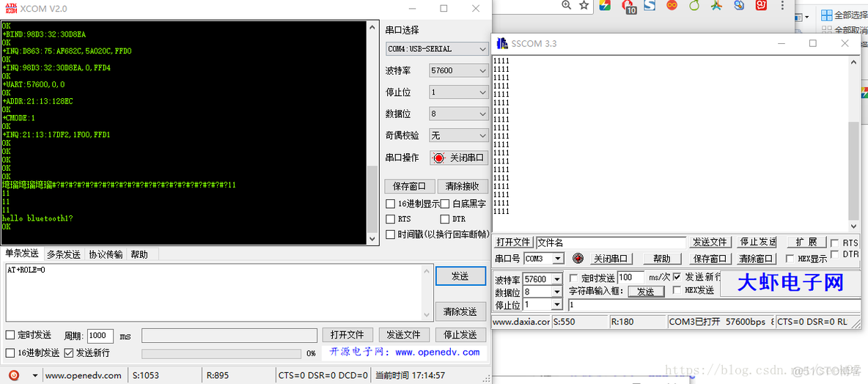
Task: Click SSCOM 文件名 input field
Action: pyautogui.click(x=611, y=243)
